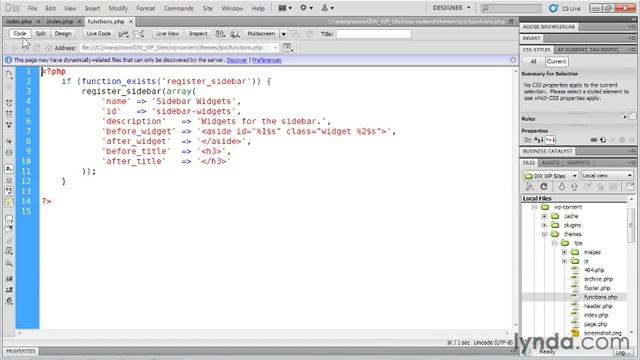This screenshot has width=640, height=360.
Task: Click the File management icon in document toolbar
Action: 220,34
